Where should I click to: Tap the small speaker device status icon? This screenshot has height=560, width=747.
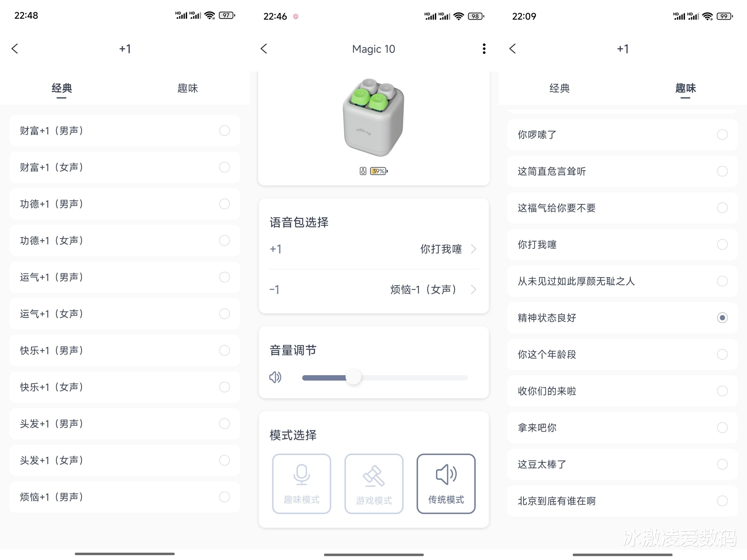pos(363,171)
